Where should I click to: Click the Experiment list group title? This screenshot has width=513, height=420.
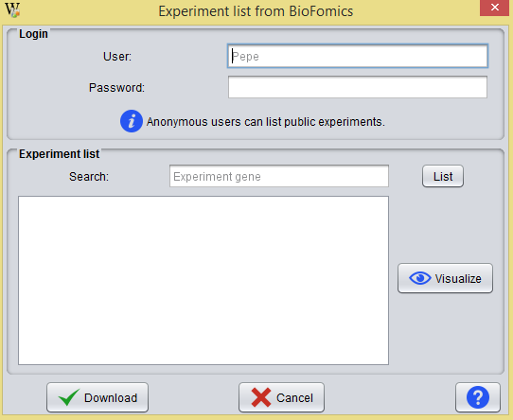[60, 154]
